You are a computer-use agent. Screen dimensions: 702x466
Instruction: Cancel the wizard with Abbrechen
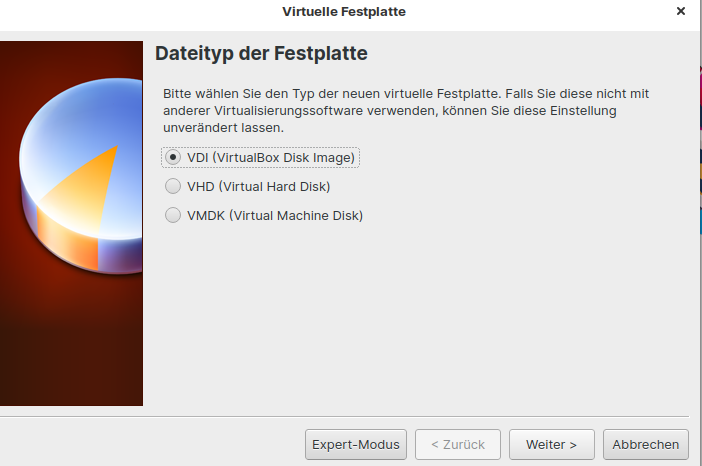[645, 444]
